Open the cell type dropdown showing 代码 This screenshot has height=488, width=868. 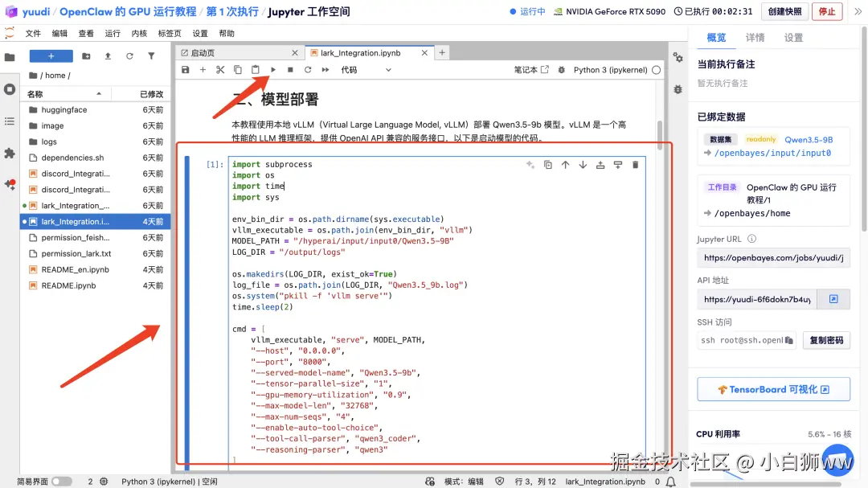point(366,70)
